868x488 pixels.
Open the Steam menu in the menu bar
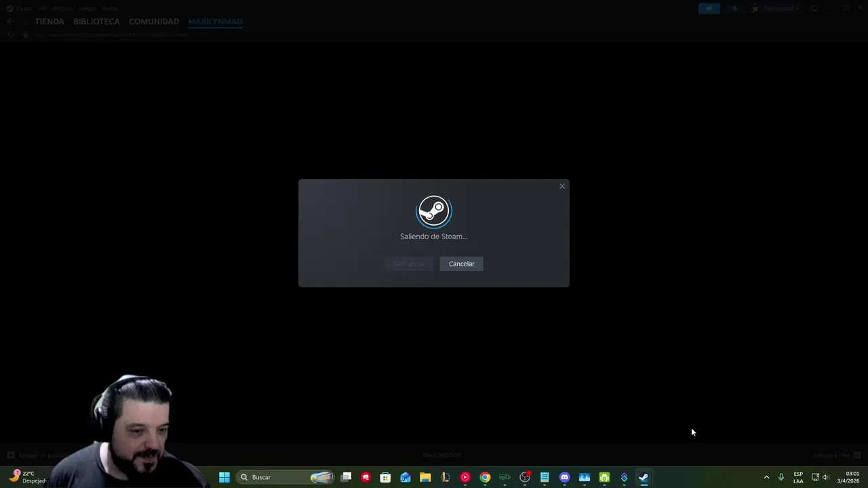click(23, 8)
